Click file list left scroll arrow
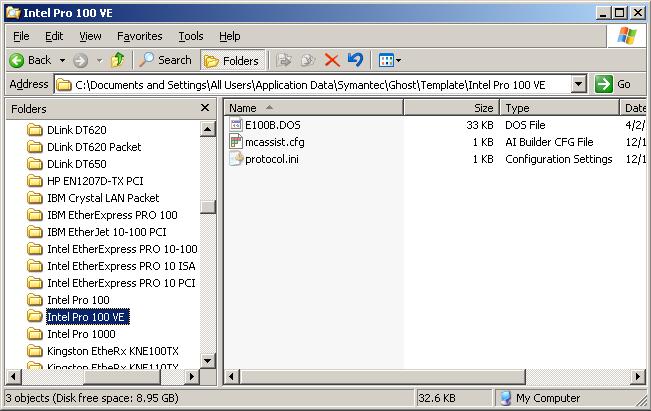The image size is (651, 411). (x=232, y=377)
